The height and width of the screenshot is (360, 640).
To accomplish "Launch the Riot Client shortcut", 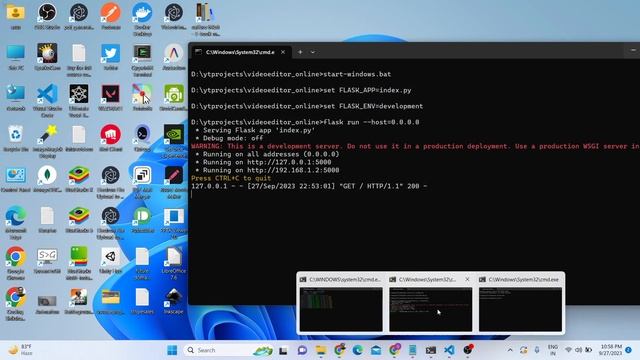I will (111, 138).
